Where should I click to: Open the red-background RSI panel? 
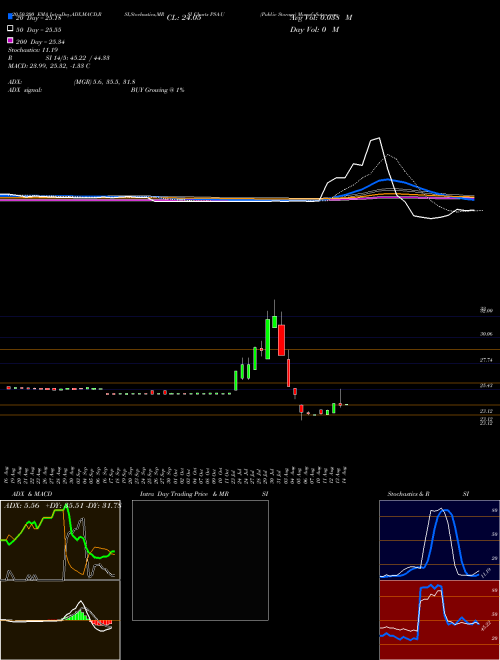pyautogui.click(x=439, y=620)
